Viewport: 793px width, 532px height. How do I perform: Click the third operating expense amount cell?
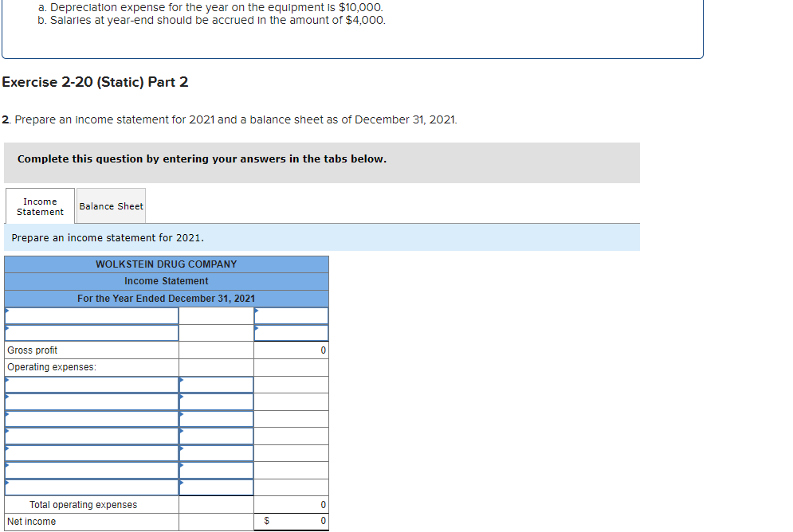[x=216, y=418]
